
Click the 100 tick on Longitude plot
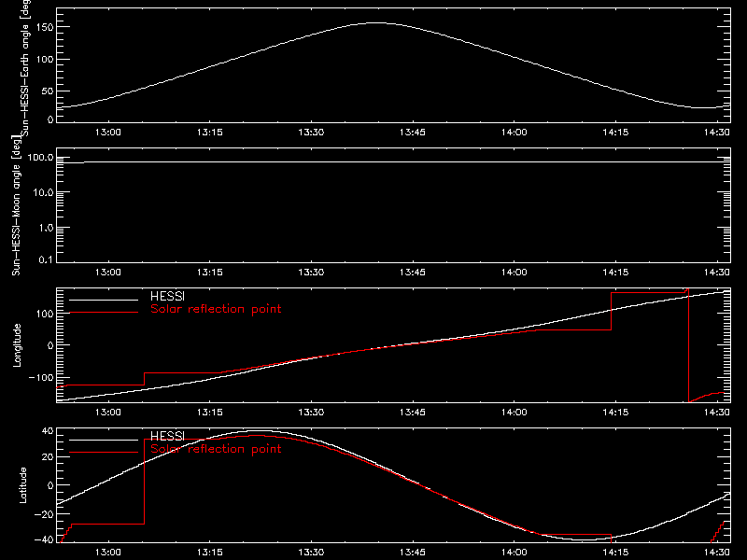(46, 314)
